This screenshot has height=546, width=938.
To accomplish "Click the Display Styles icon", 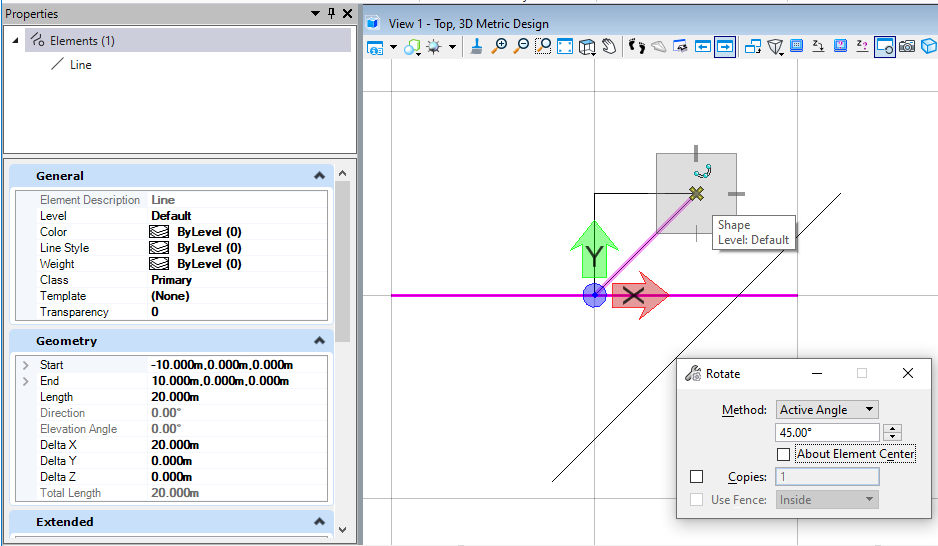I will (x=412, y=47).
